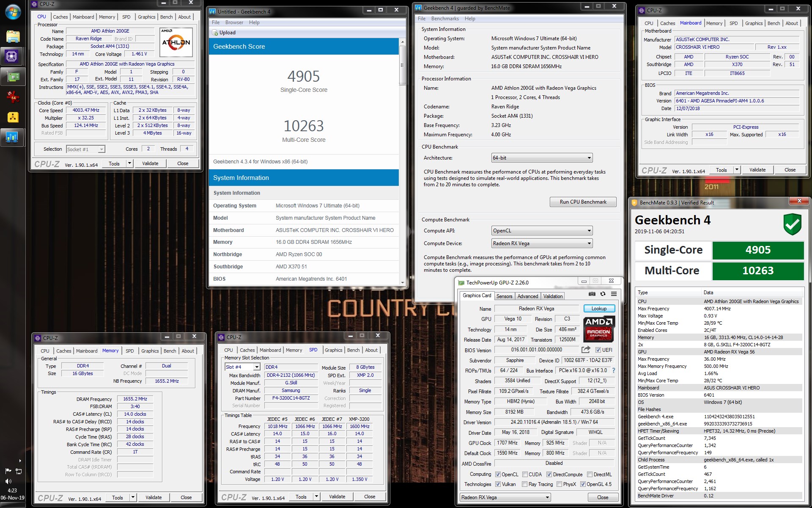Click Validate in CPU-Z Memory window

pos(153,497)
